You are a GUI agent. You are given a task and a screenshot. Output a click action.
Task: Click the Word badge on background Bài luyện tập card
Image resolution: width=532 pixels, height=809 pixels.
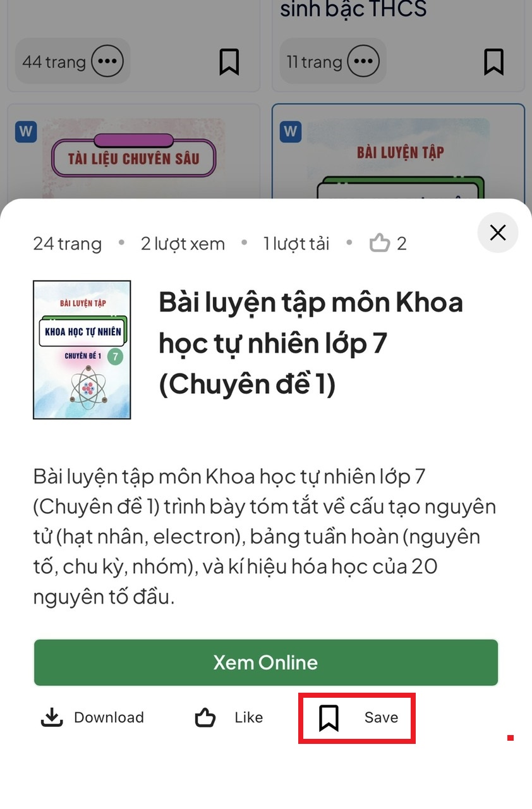point(291,132)
